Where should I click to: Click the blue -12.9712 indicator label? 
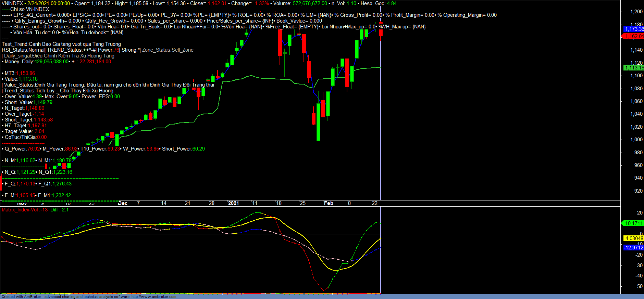tap(633, 248)
